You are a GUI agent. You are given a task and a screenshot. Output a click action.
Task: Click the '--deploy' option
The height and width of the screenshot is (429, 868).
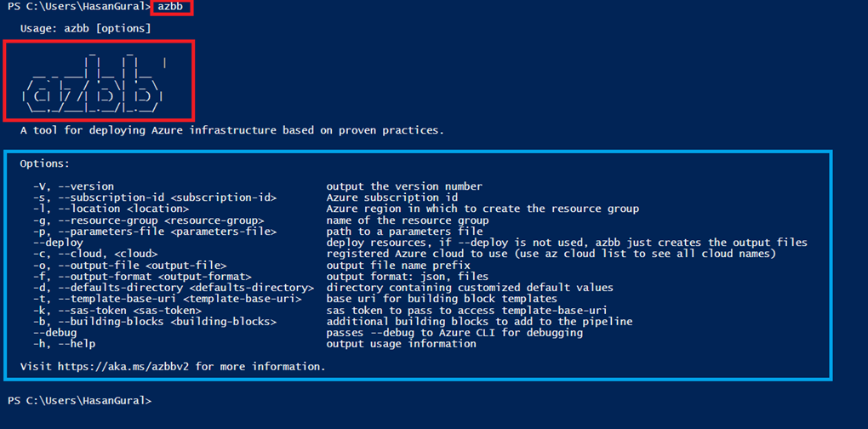coord(58,243)
